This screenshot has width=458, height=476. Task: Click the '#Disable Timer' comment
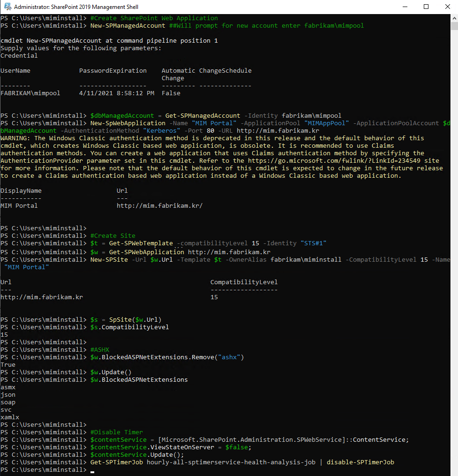[117, 432]
